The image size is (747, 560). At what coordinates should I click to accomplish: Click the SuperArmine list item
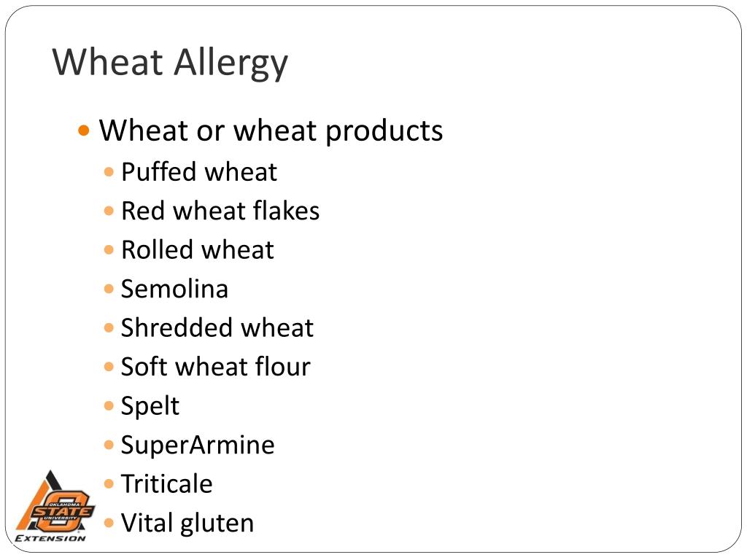198,446
